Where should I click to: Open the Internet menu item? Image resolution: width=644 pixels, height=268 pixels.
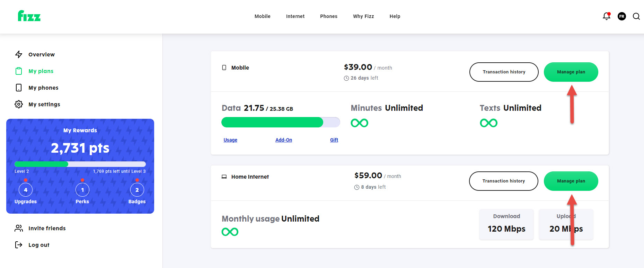point(295,16)
